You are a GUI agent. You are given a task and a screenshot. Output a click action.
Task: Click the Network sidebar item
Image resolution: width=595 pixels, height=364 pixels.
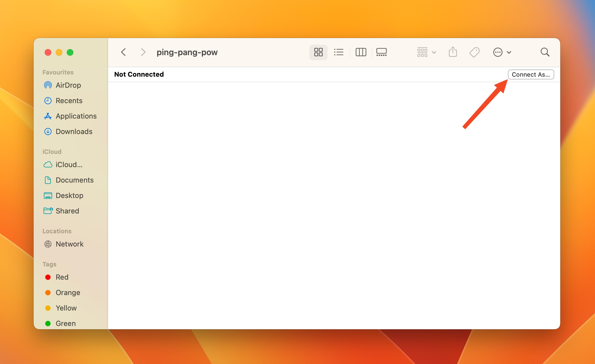click(x=70, y=244)
